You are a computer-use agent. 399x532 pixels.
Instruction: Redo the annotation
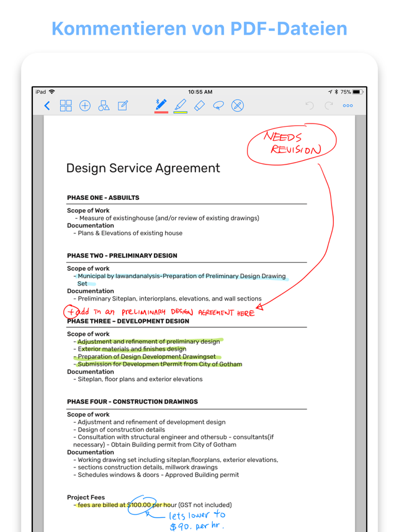pos(328,106)
